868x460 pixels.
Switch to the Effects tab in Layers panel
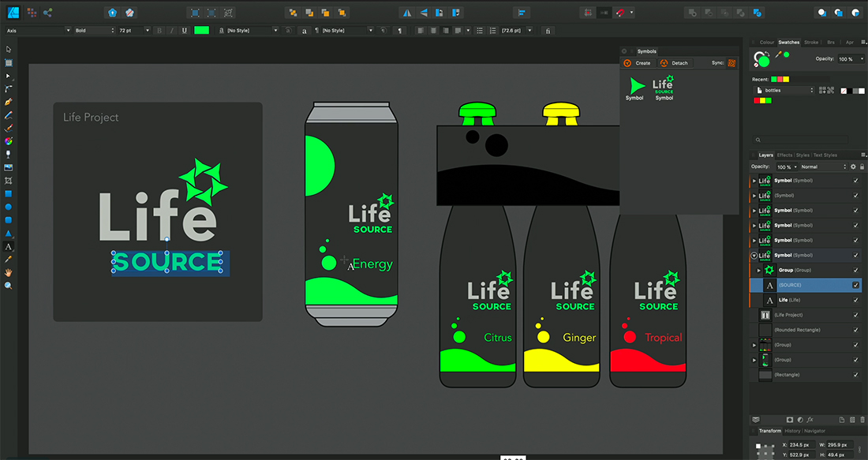pyautogui.click(x=784, y=155)
